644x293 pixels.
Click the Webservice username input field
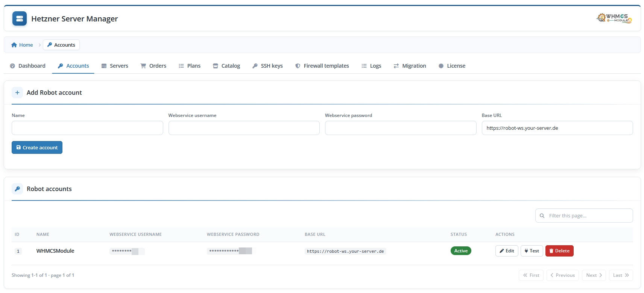[244, 128]
